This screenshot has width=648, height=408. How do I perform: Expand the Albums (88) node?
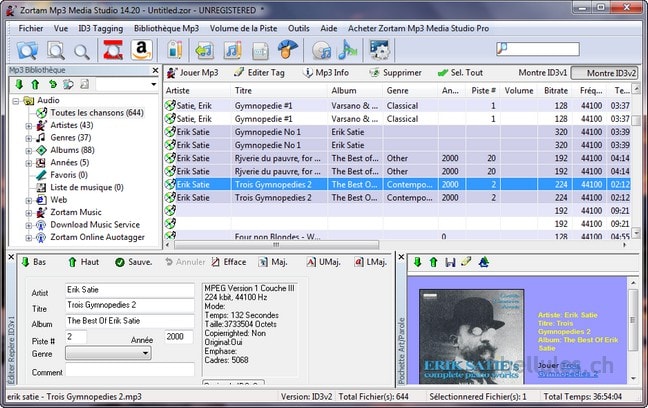29,150
